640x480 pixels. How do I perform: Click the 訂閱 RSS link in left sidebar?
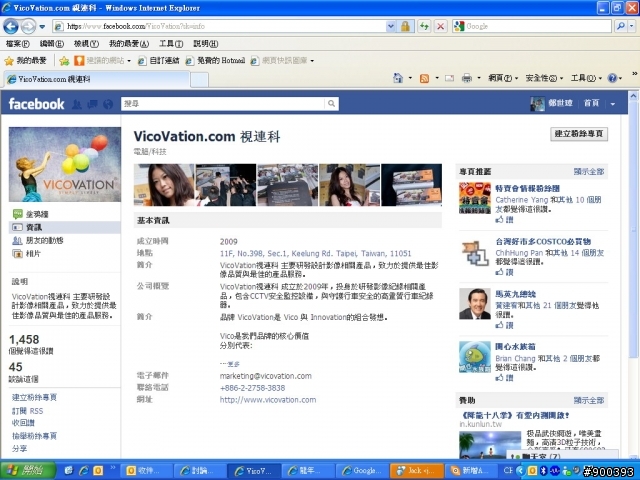click(x=27, y=411)
